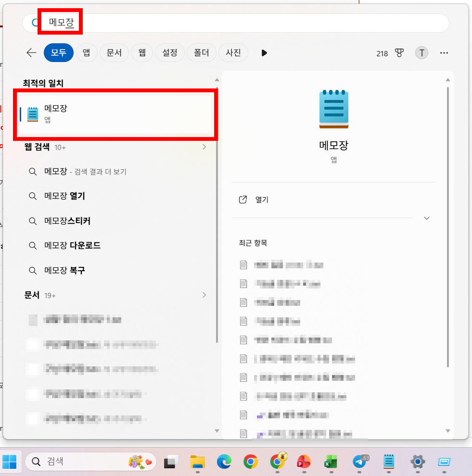Switch to the 폴더 filter tab
This screenshot has width=472, height=476.
202,53
